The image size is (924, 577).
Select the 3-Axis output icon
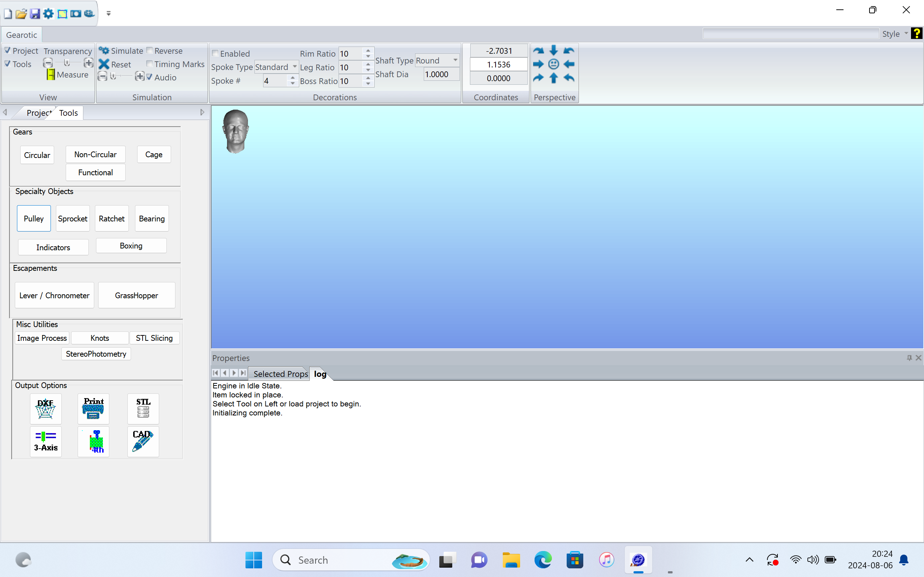45,441
